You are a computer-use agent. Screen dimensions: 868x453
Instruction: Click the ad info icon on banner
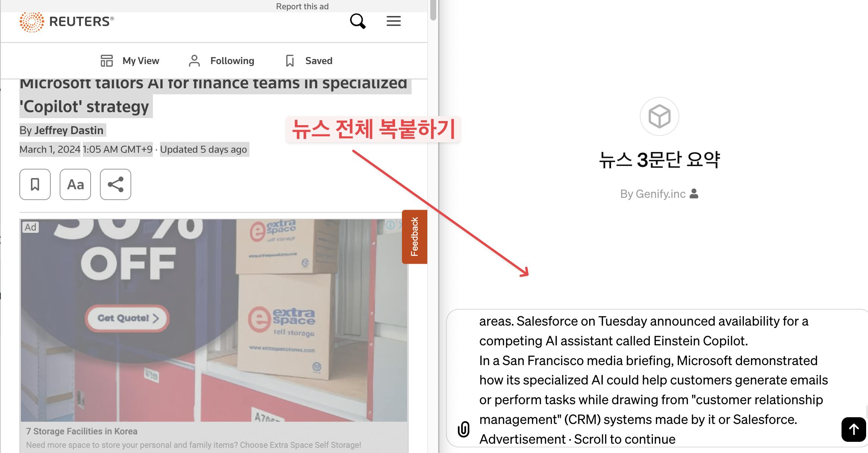click(390, 225)
